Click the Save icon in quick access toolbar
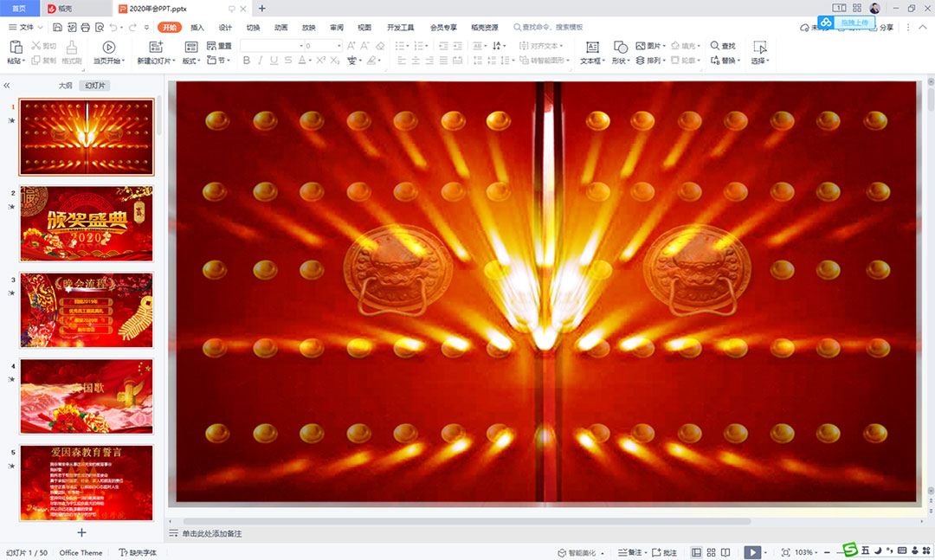This screenshot has width=935, height=560. [x=56, y=28]
